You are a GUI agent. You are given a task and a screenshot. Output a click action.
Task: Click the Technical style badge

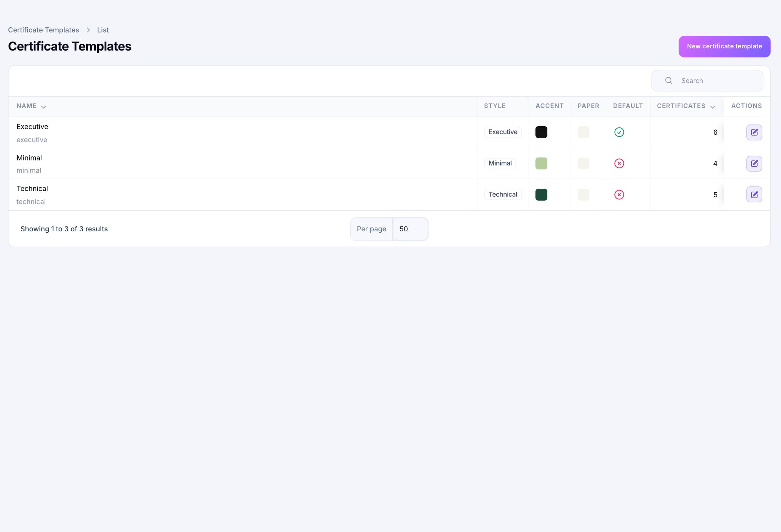(503, 195)
